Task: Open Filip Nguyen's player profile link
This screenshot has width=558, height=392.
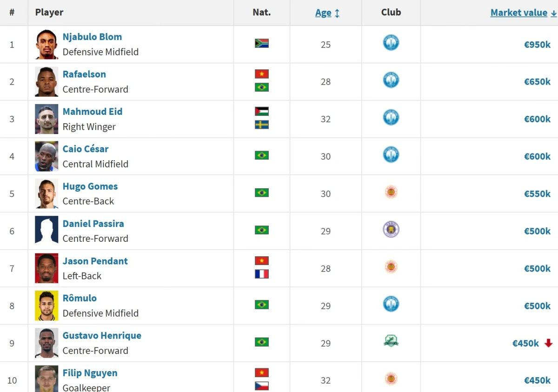Action: click(90, 373)
